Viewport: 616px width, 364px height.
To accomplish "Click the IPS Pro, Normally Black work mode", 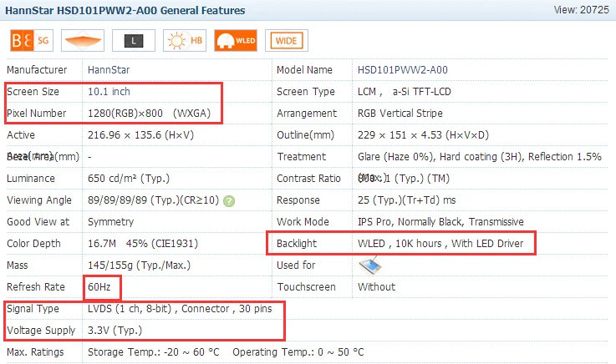I will coord(440,222).
